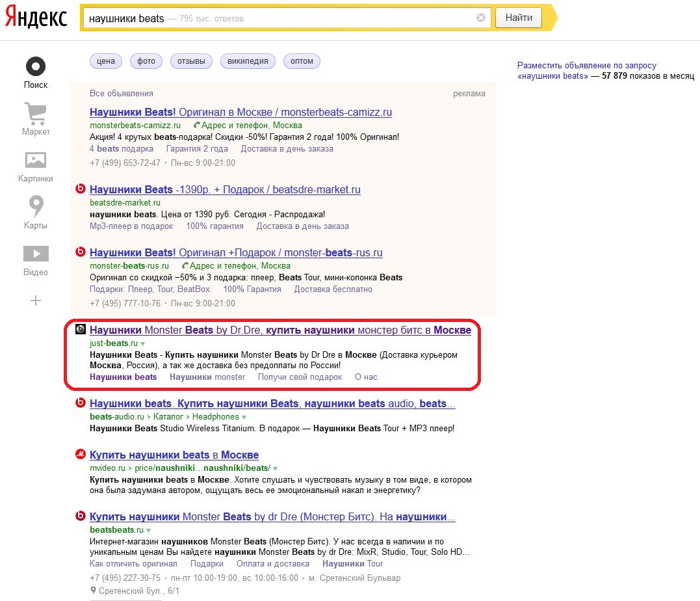700x601 pixels.
Task: Click the Сретенский бул., 6/1 address
Action: click(139, 591)
